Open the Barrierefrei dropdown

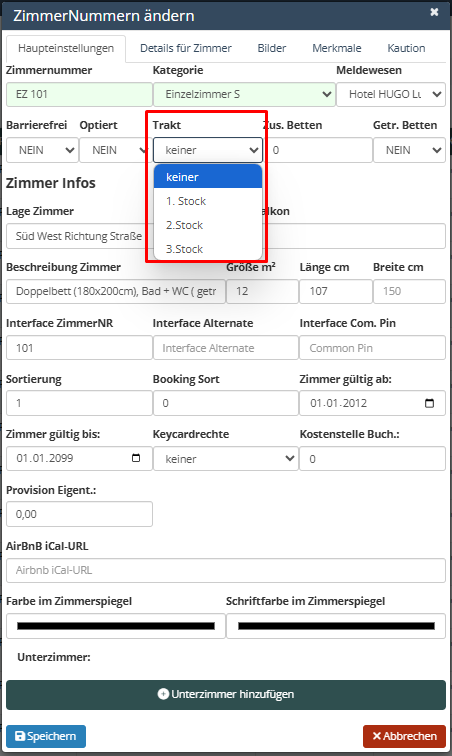click(42, 150)
